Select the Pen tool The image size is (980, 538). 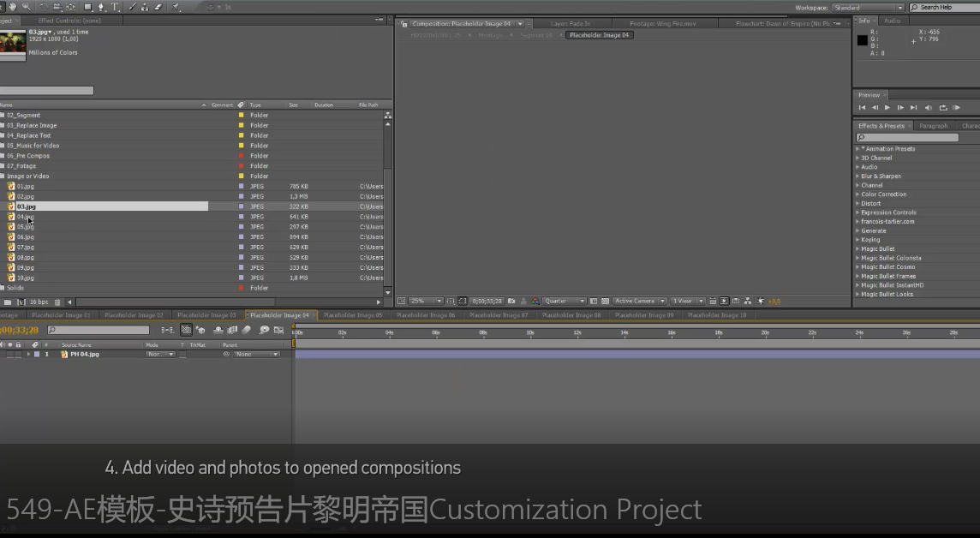point(101,7)
